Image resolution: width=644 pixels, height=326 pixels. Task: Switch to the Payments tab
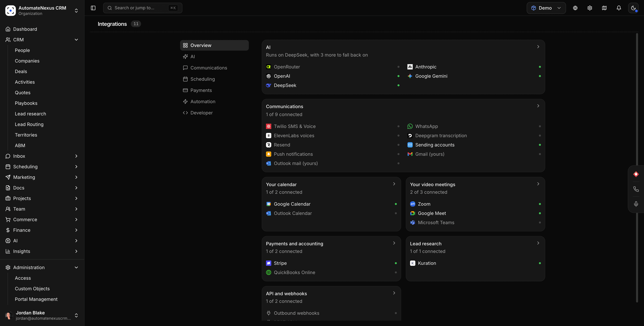(x=214, y=90)
